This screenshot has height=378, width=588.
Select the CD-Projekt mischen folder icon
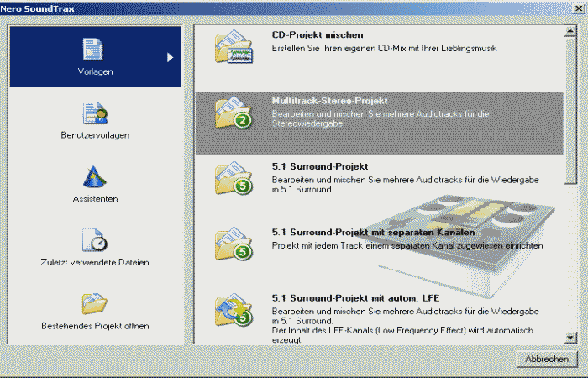(233, 50)
